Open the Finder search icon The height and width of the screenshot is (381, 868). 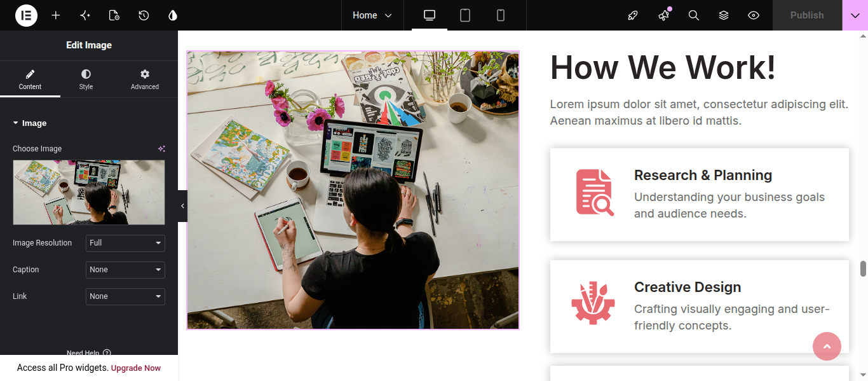click(x=694, y=15)
